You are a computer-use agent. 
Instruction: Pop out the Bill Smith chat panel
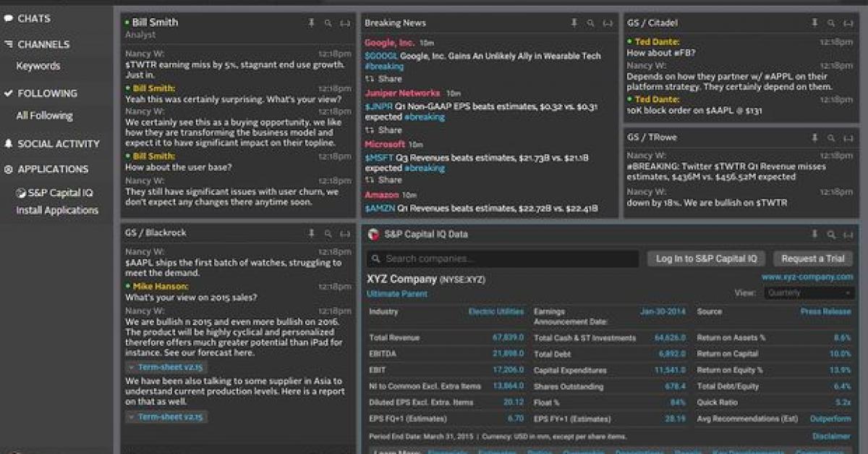click(x=345, y=23)
